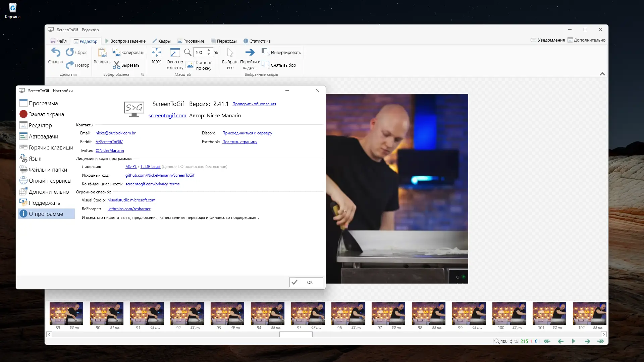Expand the clipboard (Буфер обмена) group launcher
This screenshot has width=644, height=362.
pyautogui.click(x=143, y=74)
